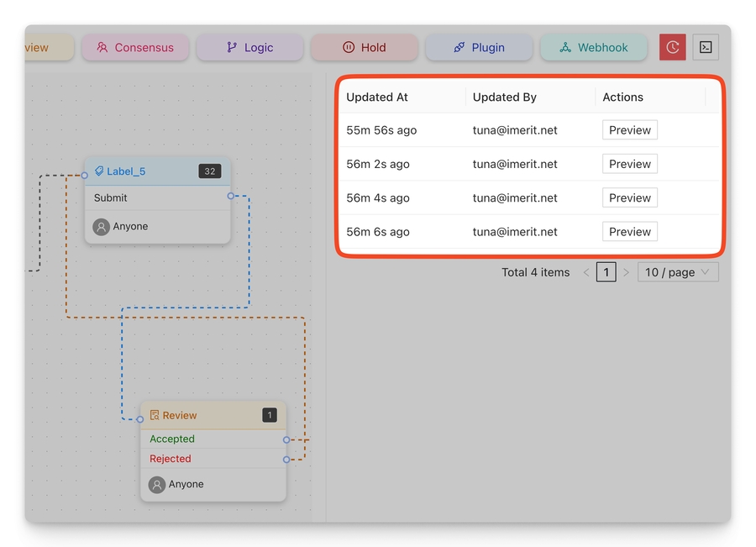Add a Consensus stage from toolbar
The height and width of the screenshot is (547, 756).
135,48
